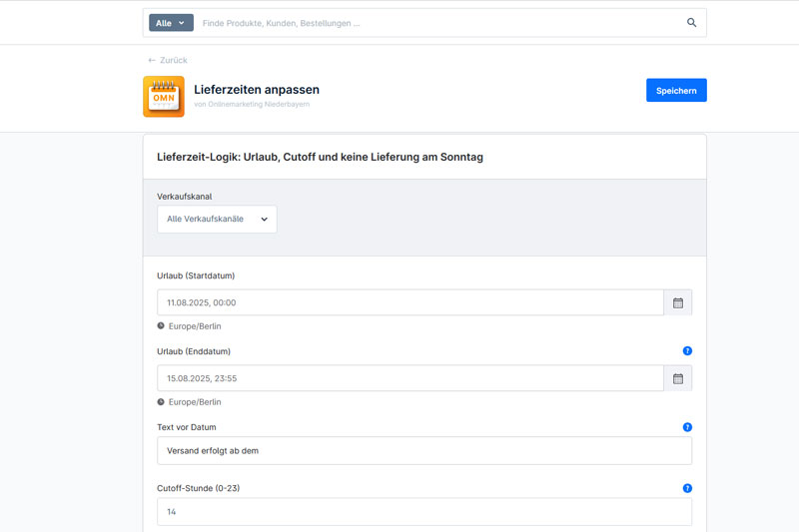Show help tooltip for Text vor Datum

coord(687,427)
